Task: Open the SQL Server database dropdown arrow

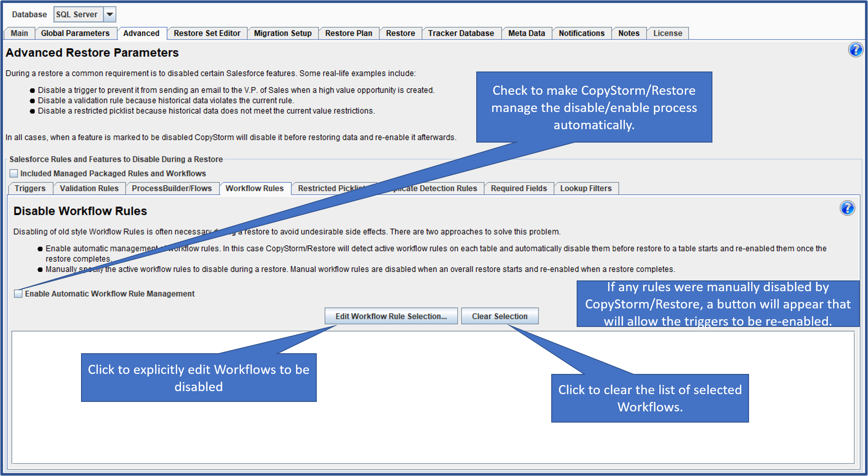Action: [110, 14]
